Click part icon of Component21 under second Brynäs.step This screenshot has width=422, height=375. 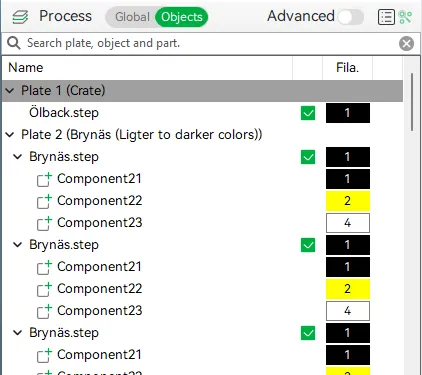[x=44, y=267]
